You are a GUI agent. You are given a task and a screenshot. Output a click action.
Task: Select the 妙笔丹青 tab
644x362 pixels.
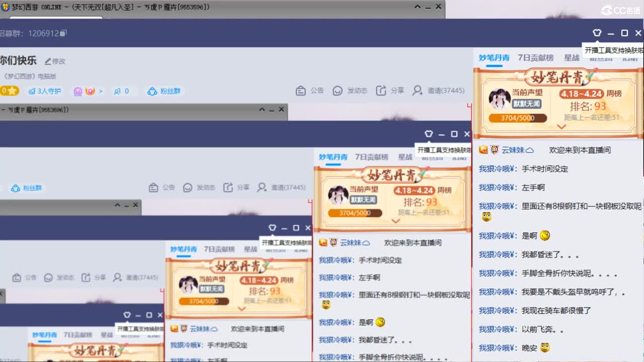pos(494,58)
